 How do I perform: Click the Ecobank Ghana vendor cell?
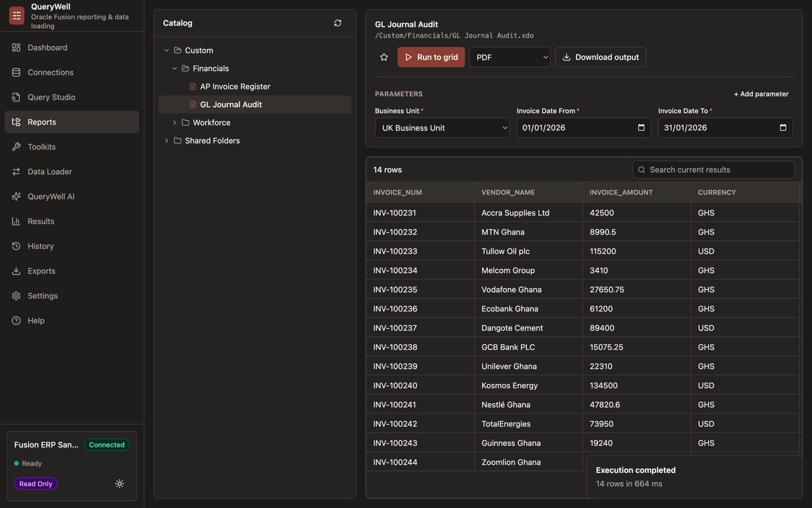pos(528,309)
